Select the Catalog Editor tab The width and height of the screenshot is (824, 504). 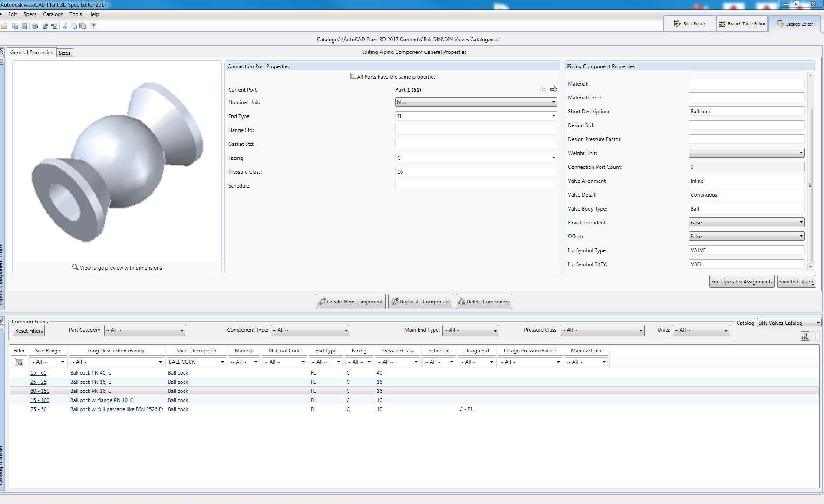click(x=795, y=24)
